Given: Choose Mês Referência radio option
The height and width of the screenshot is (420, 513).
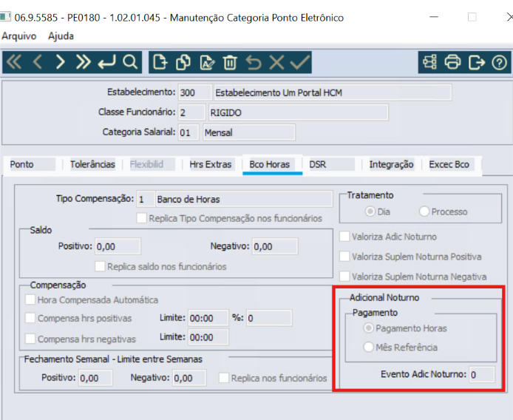Looking at the screenshot, I should coord(368,347).
